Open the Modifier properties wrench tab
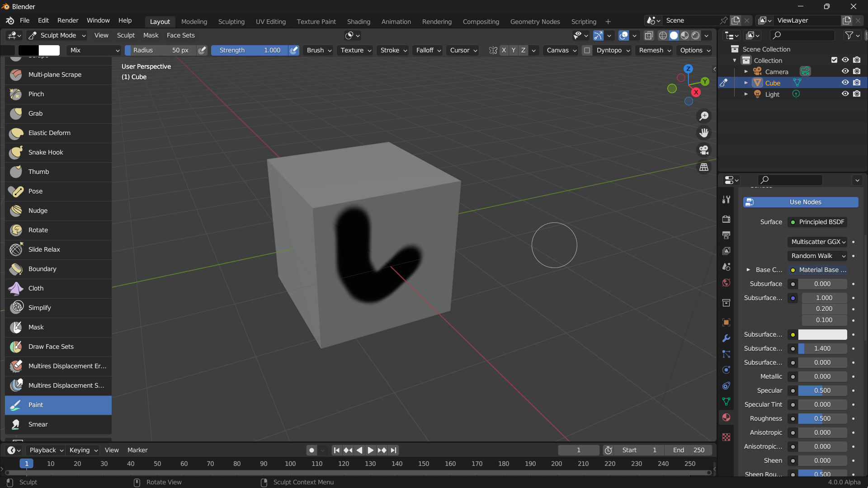This screenshot has height=488, width=868. tap(726, 338)
